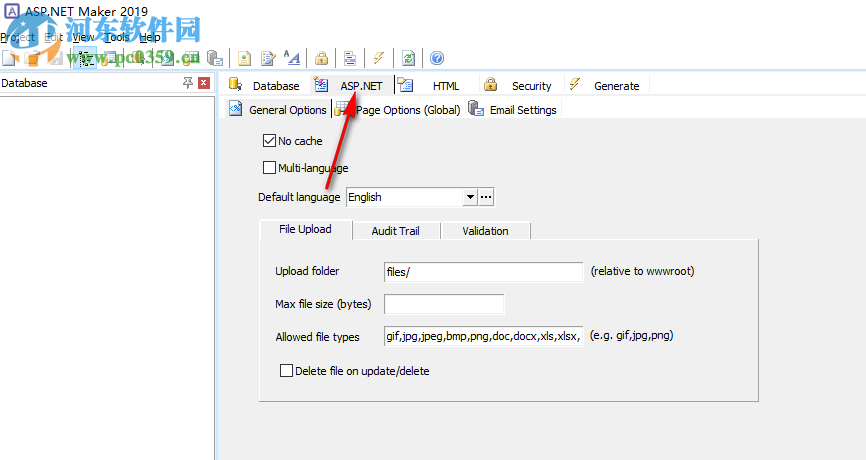Expand the Default language dropdown arrow
This screenshot has width=866, height=460.
pyautogui.click(x=469, y=197)
